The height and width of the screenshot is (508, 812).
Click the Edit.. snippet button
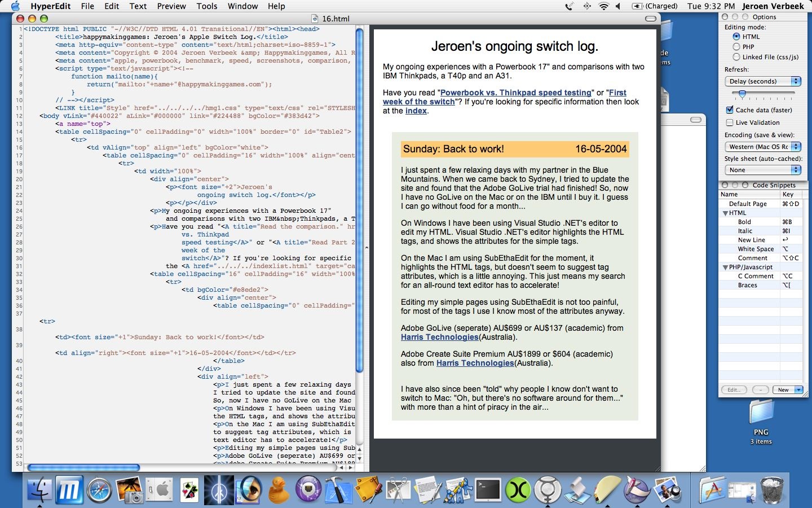pos(734,390)
